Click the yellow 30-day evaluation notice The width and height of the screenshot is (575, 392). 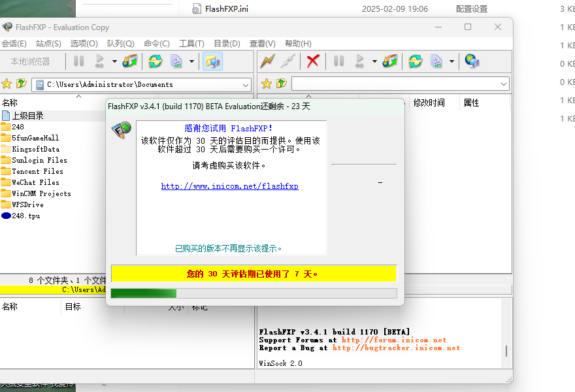254,274
